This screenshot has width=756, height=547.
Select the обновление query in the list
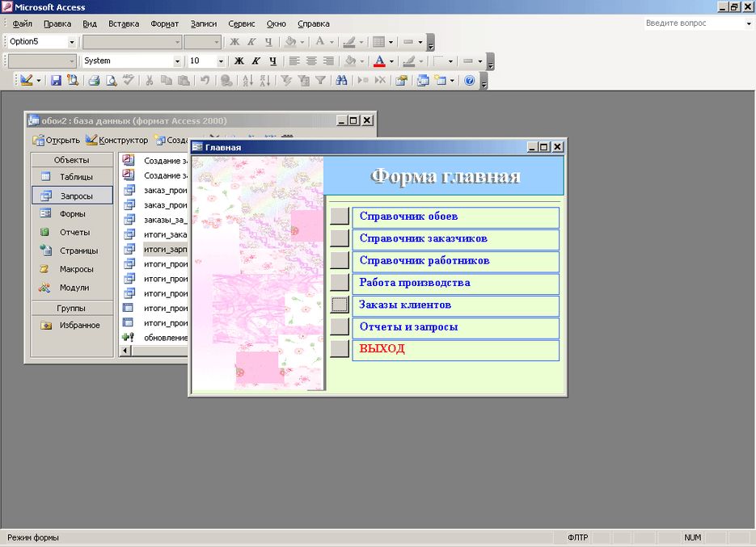point(154,338)
